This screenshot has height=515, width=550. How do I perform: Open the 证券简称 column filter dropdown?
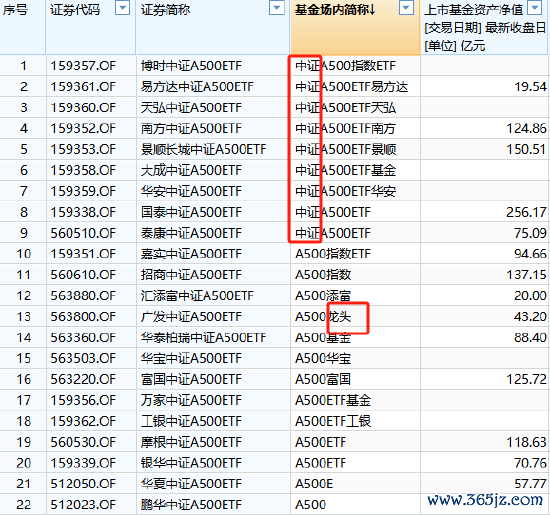click(276, 7)
